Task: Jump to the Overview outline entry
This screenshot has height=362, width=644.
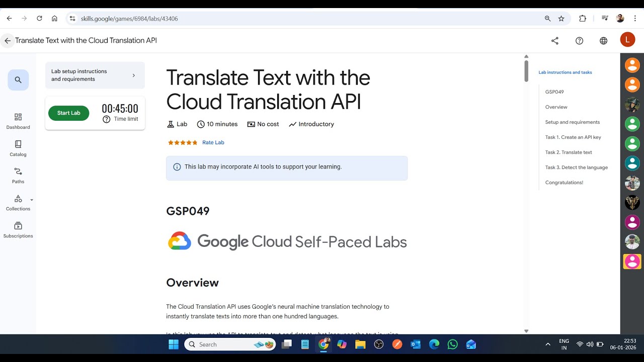Action: tap(556, 107)
